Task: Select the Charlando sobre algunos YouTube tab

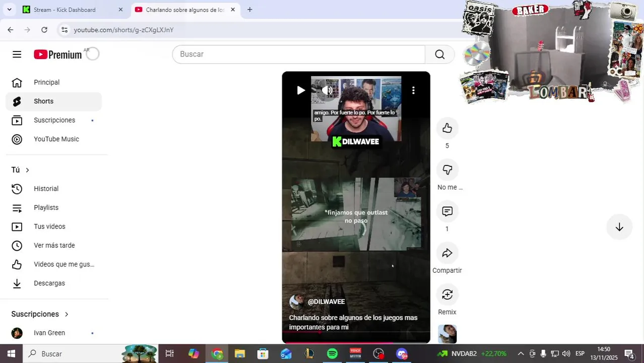Action: click(x=184, y=10)
